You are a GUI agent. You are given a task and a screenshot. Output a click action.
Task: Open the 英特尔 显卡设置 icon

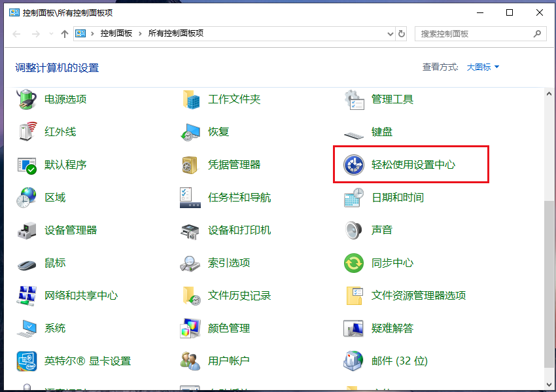pos(27,361)
